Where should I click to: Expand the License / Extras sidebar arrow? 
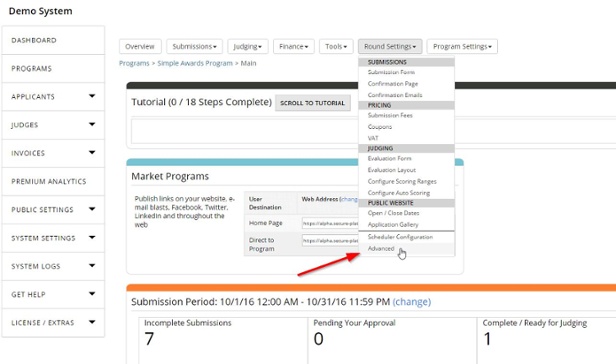pos(92,322)
